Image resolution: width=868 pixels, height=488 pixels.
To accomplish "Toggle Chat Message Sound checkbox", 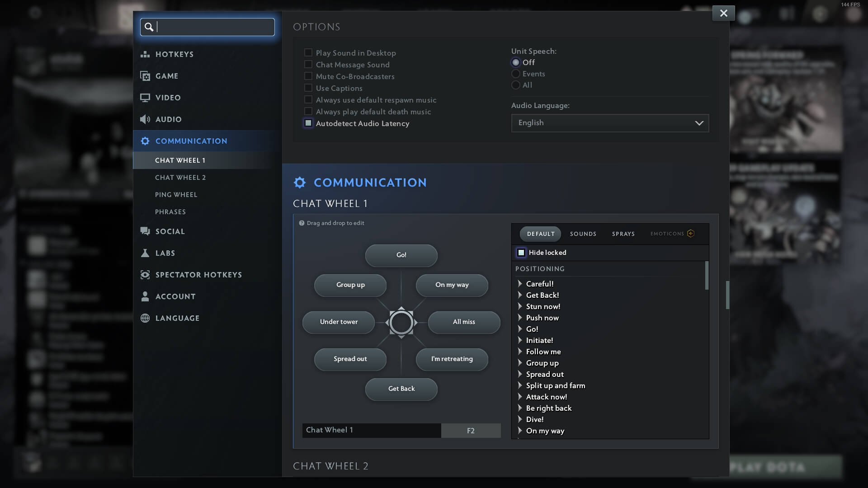I will (x=308, y=65).
